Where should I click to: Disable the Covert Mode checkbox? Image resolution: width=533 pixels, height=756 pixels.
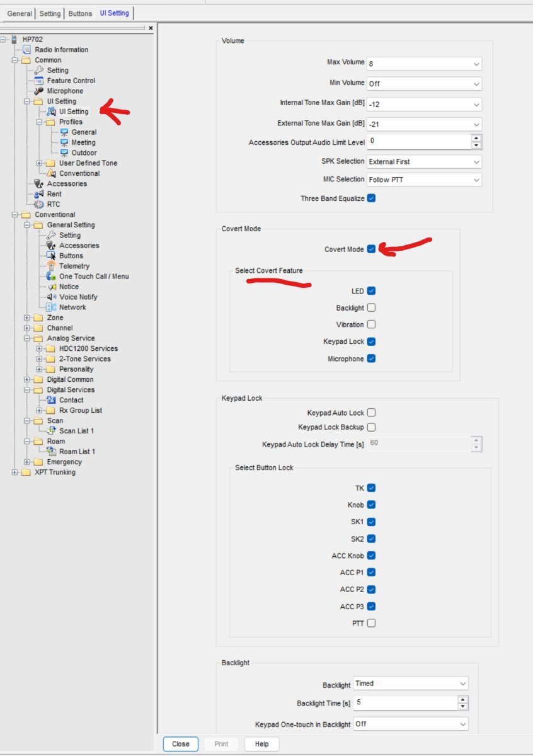[371, 249]
